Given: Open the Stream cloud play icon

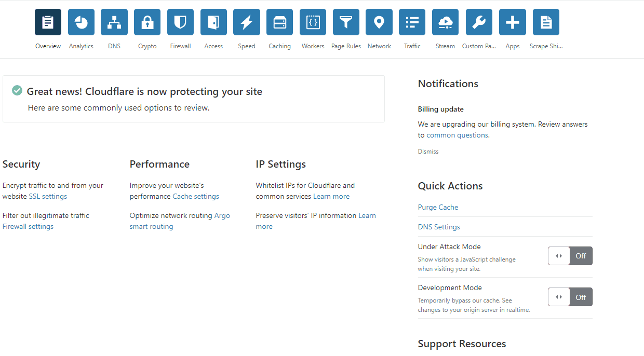Looking at the screenshot, I should 445,22.
